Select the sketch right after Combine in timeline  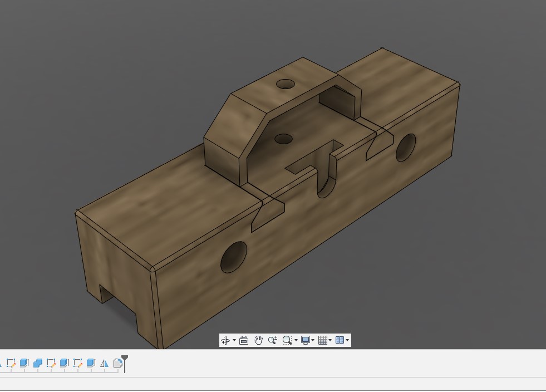pyautogui.click(x=51, y=363)
